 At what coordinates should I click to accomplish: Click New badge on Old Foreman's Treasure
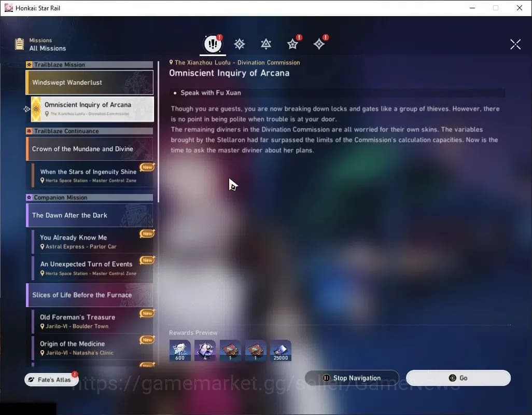click(x=147, y=313)
